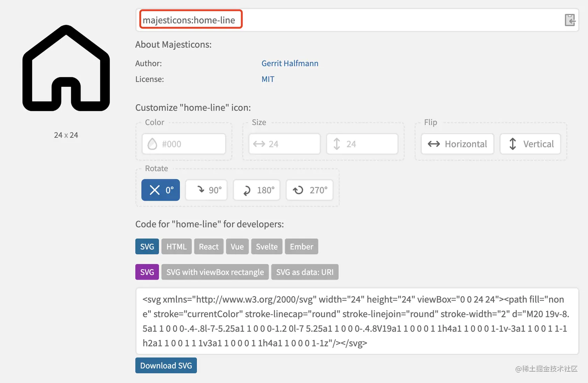The height and width of the screenshot is (383, 588).
Task: Switch to the Vue code tab
Action: coord(237,247)
